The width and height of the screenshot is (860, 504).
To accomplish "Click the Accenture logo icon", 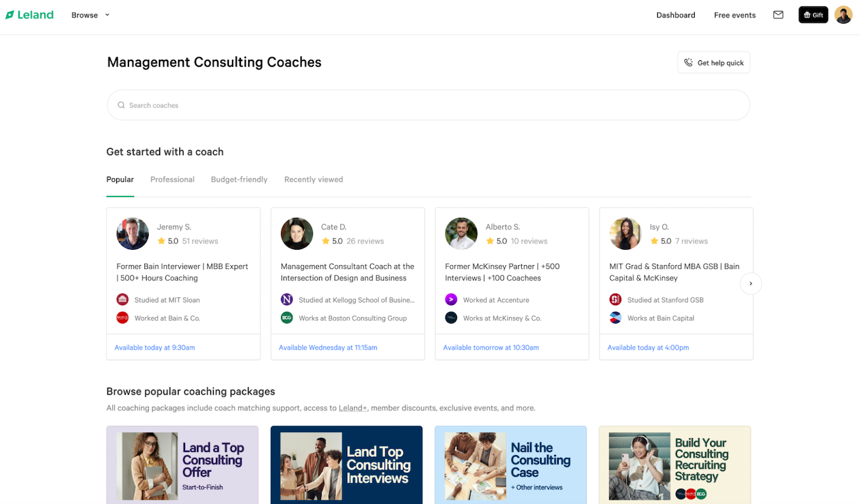I will [451, 299].
